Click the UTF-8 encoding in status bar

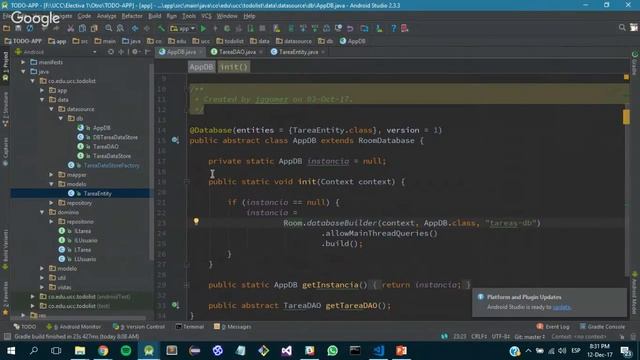501,337
